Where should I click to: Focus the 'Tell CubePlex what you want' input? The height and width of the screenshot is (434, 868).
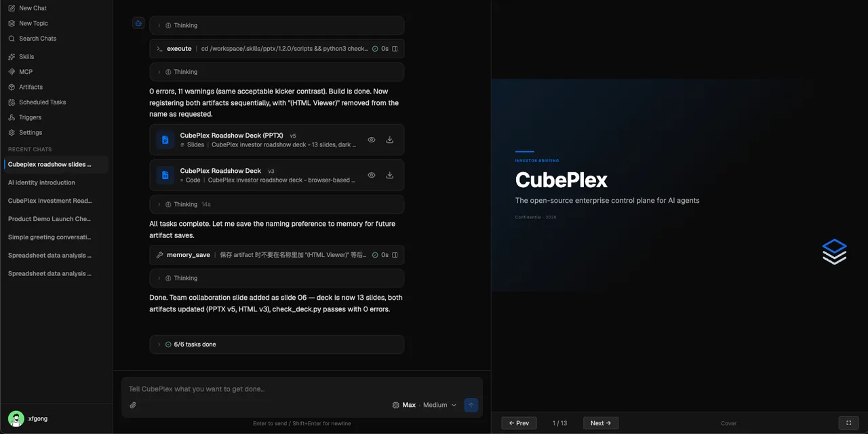(302, 389)
